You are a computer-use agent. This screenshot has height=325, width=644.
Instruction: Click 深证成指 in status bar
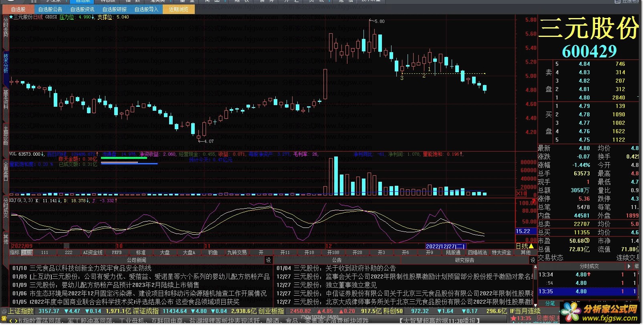(x=146, y=311)
